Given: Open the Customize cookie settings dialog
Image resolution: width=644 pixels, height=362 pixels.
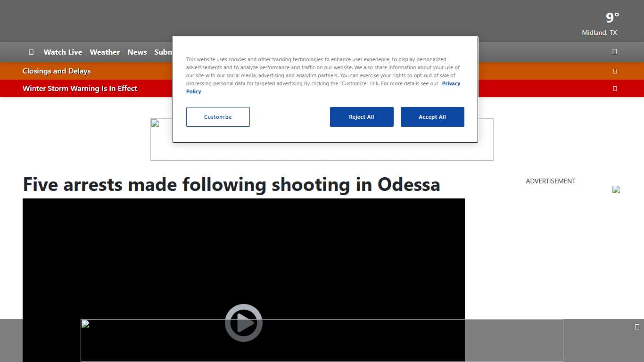Looking at the screenshot, I should [218, 116].
